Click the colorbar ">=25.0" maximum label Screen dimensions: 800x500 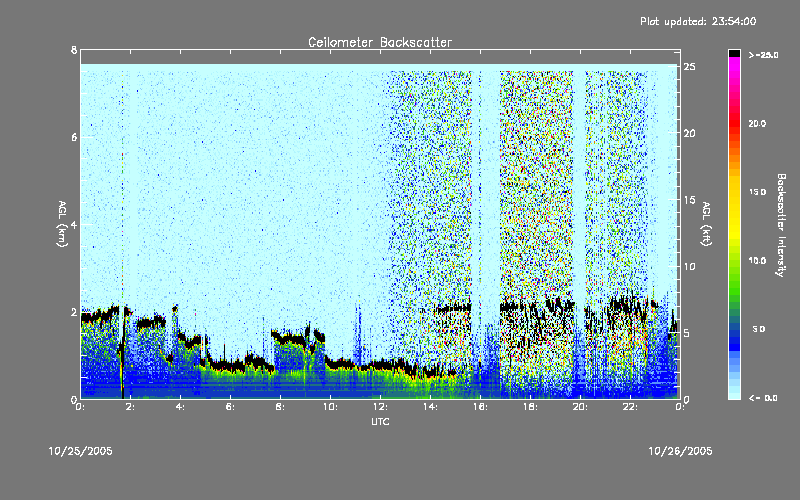(763, 55)
